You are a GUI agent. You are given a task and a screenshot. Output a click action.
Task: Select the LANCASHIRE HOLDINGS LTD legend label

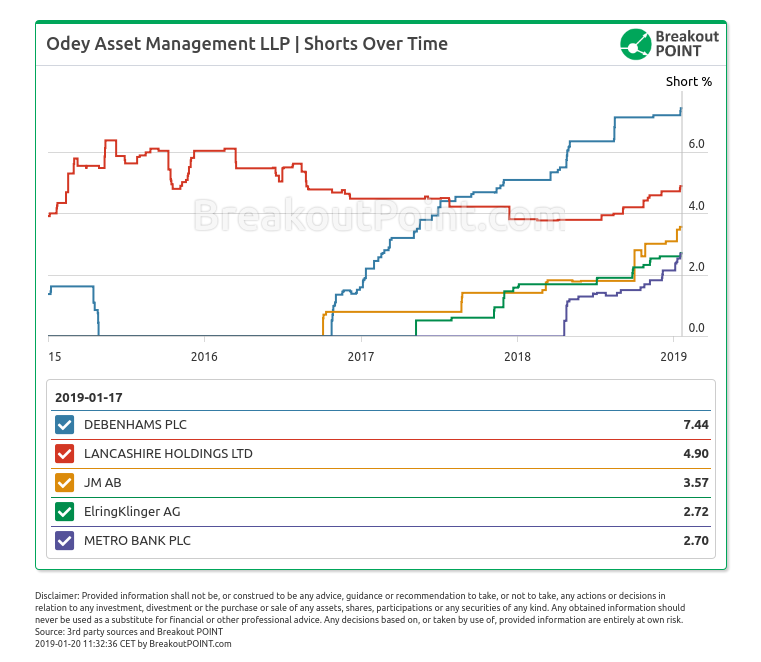(168, 454)
